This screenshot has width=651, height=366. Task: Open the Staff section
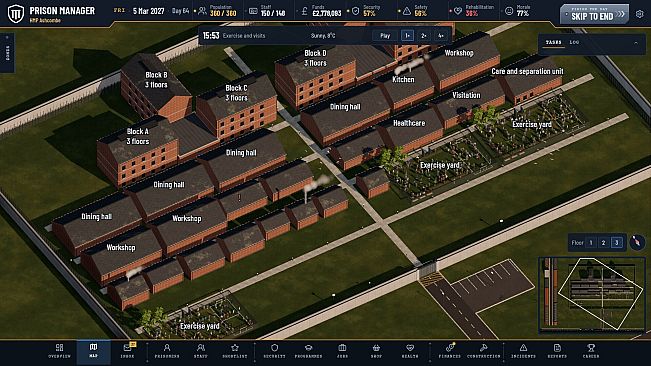click(x=201, y=351)
